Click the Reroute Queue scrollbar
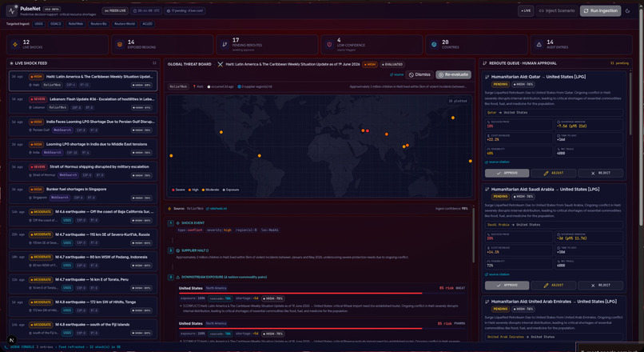 point(631,105)
